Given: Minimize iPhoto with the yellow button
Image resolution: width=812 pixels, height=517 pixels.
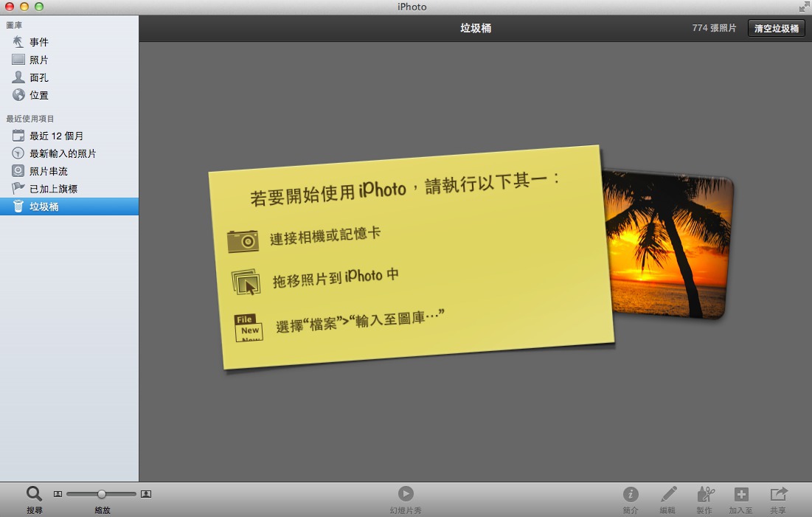Looking at the screenshot, I should coord(24,7).
